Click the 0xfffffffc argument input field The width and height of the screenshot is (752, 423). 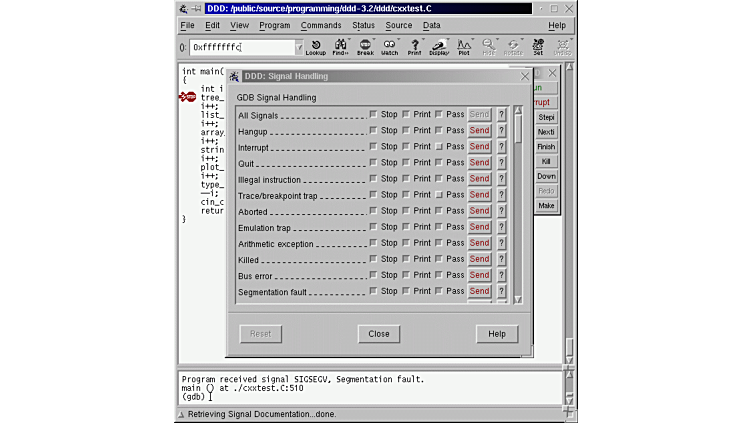[x=240, y=47]
